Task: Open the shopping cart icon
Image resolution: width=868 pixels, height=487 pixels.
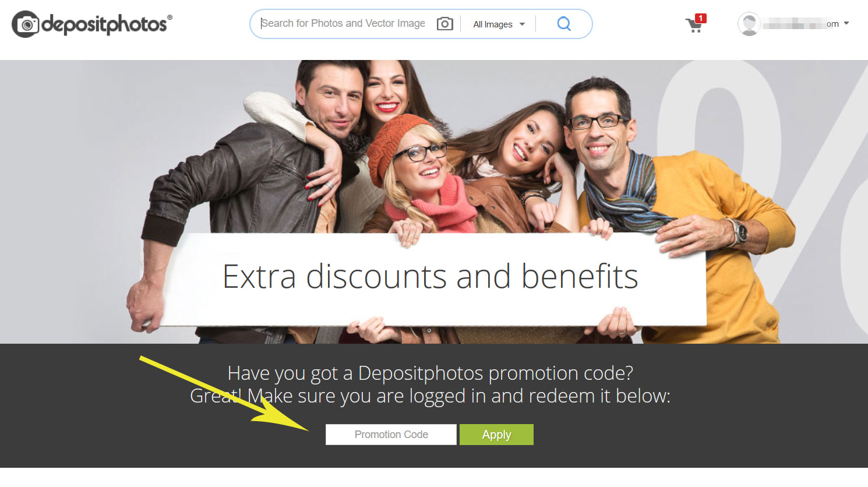Action: pos(694,26)
